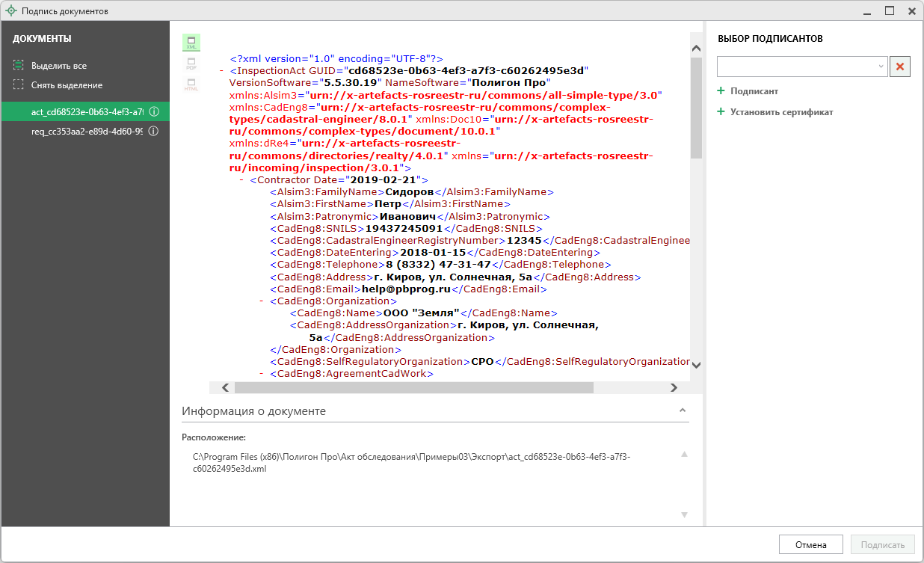
Task: Click the Отмена button
Action: click(x=811, y=545)
